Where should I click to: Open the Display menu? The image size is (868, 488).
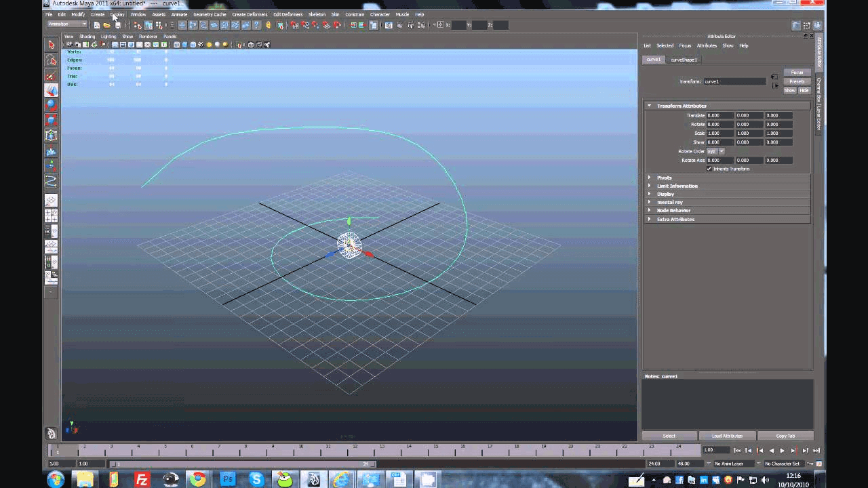click(x=117, y=14)
